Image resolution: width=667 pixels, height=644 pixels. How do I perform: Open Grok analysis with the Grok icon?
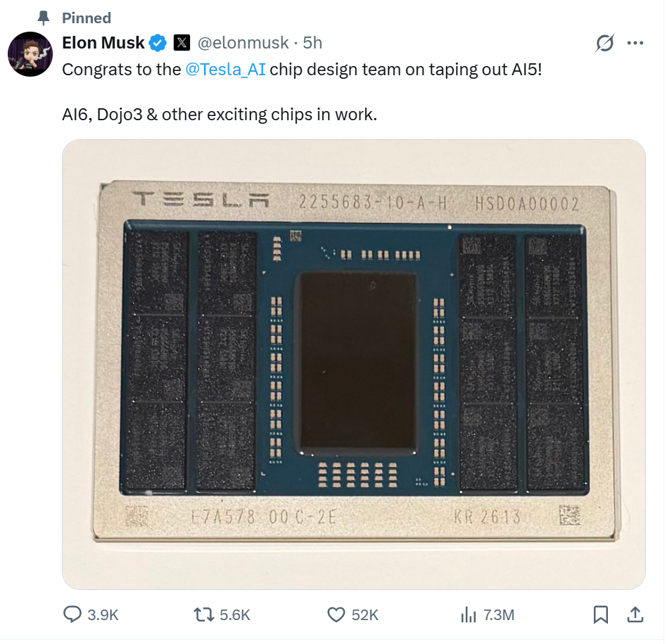click(x=606, y=42)
